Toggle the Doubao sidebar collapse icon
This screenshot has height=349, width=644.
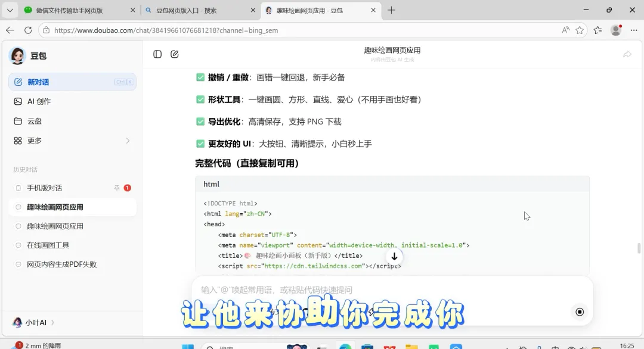[157, 54]
